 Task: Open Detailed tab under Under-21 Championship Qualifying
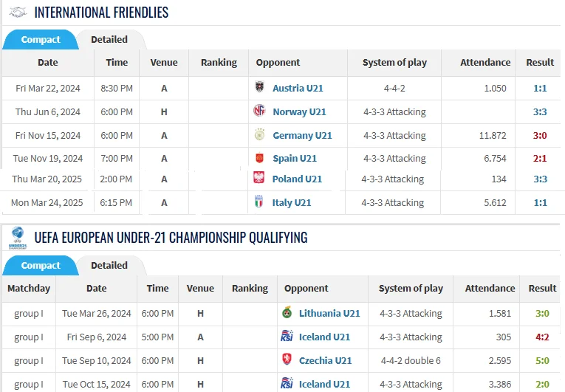(109, 266)
